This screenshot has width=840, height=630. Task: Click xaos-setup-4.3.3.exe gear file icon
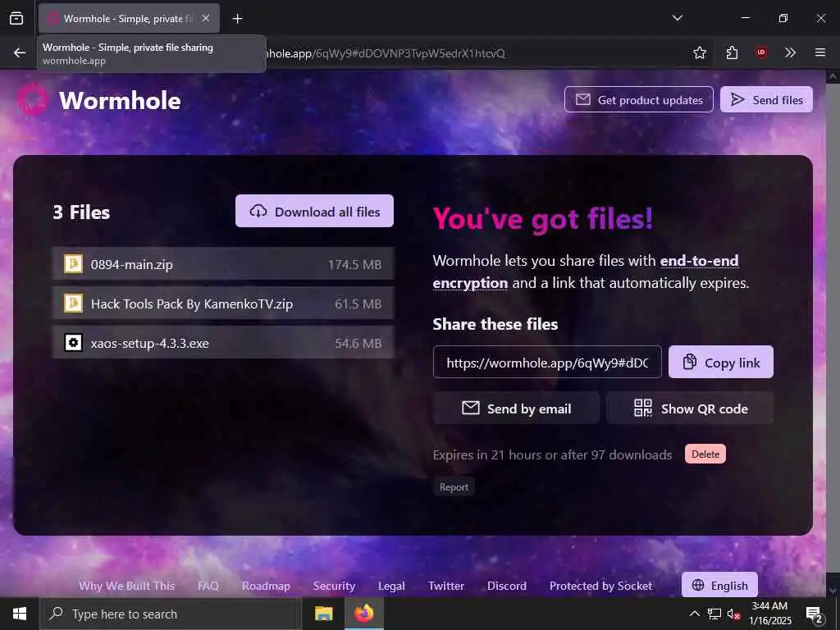(73, 342)
